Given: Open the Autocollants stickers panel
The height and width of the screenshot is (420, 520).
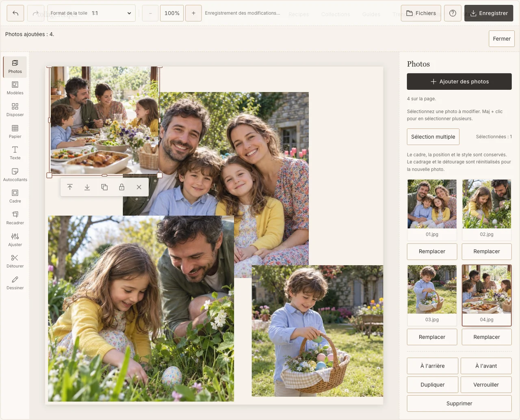Looking at the screenshot, I should 15,175.
